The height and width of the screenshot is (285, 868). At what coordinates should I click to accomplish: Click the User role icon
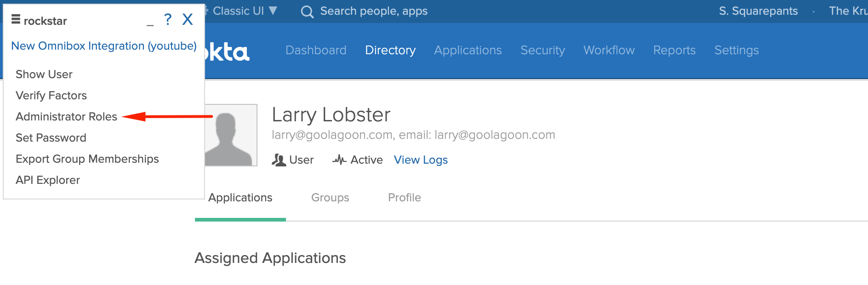(x=279, y=160)
